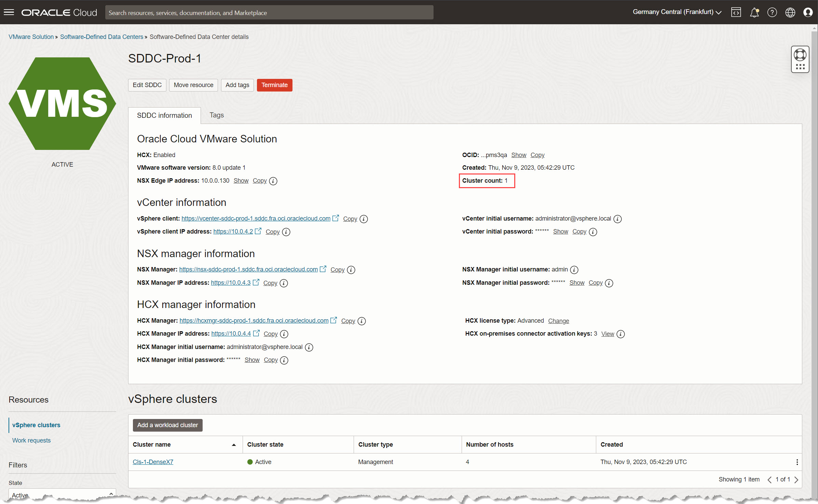Open the Cls-1-DenseX7 cluster link
818x504 pixels.
(x=153, y=462)
